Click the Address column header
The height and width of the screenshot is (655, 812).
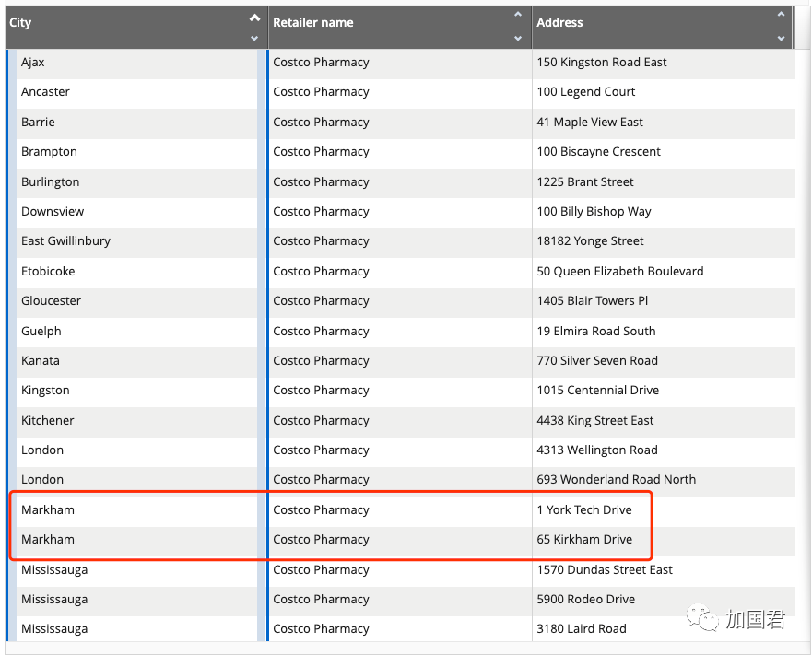[x=664, y=28]
